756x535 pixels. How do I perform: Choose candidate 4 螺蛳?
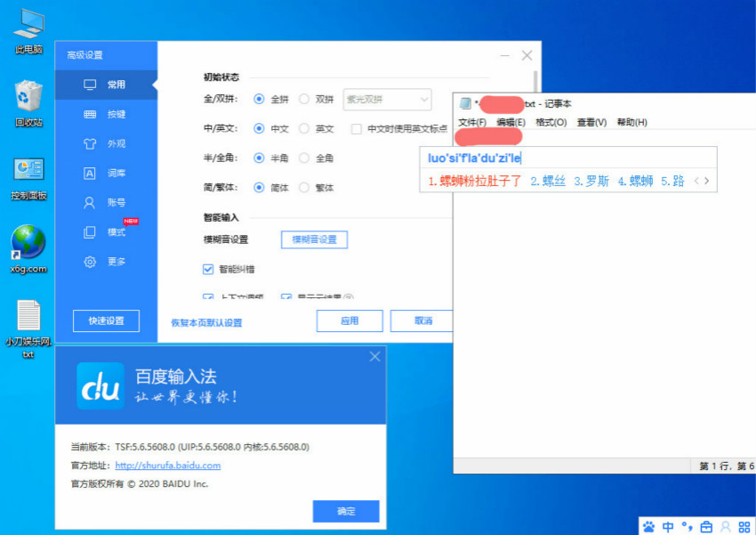tap(635, 181)
